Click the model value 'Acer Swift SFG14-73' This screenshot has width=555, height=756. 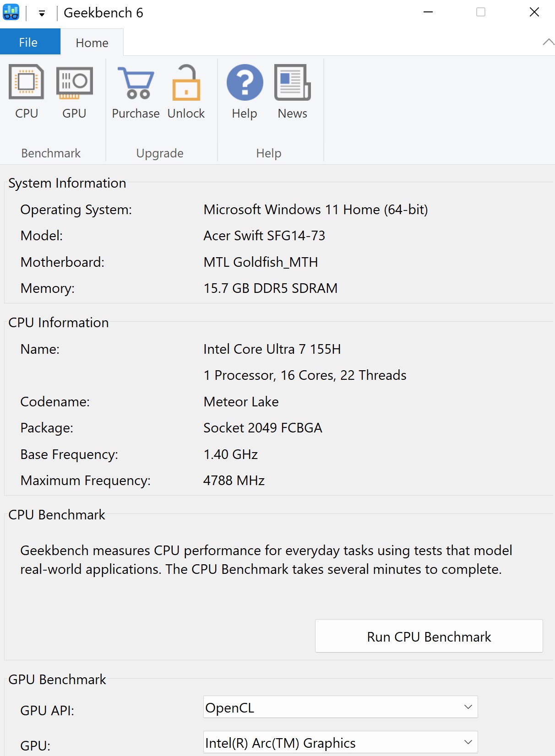(265, 236)
